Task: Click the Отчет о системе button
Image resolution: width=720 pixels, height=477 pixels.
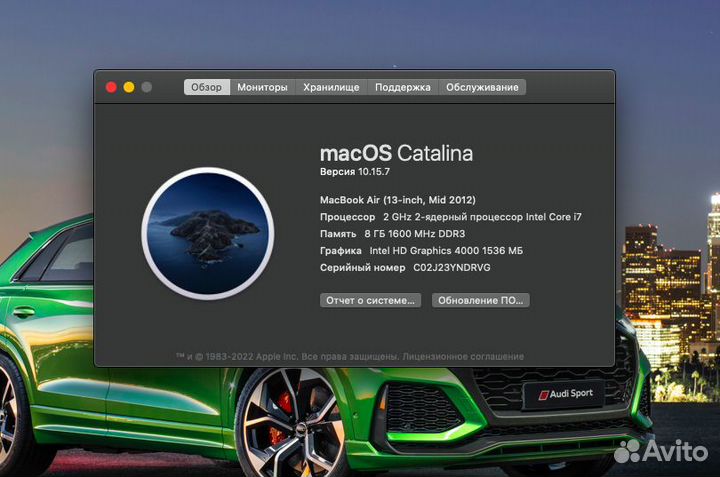Action: (x=371, y=300)
